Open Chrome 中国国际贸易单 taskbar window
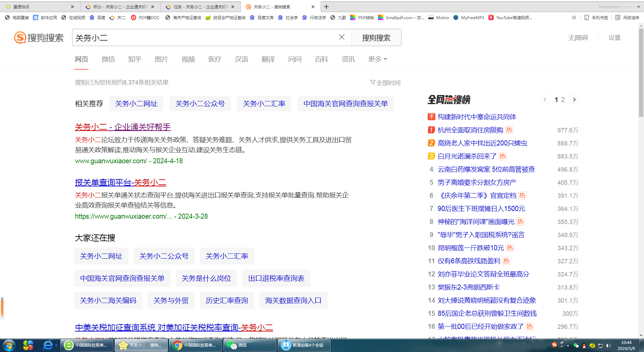 (x=196, y=345)
